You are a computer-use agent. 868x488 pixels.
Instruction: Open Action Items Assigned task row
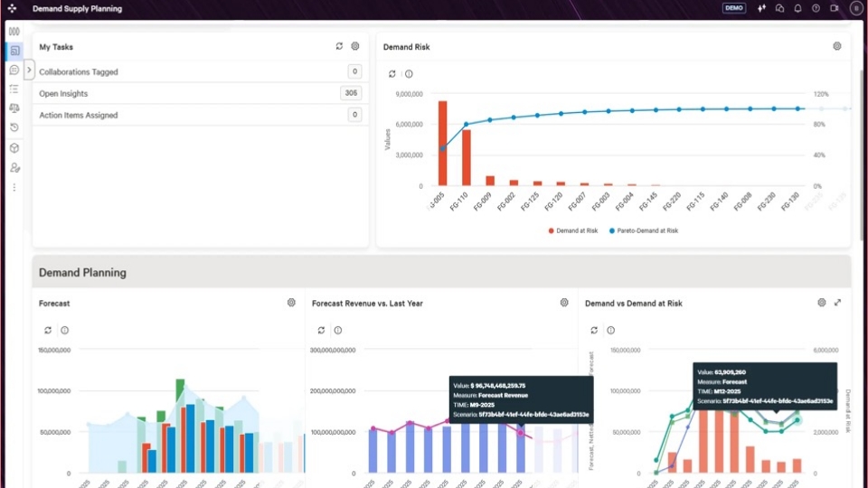click(201, 115)
